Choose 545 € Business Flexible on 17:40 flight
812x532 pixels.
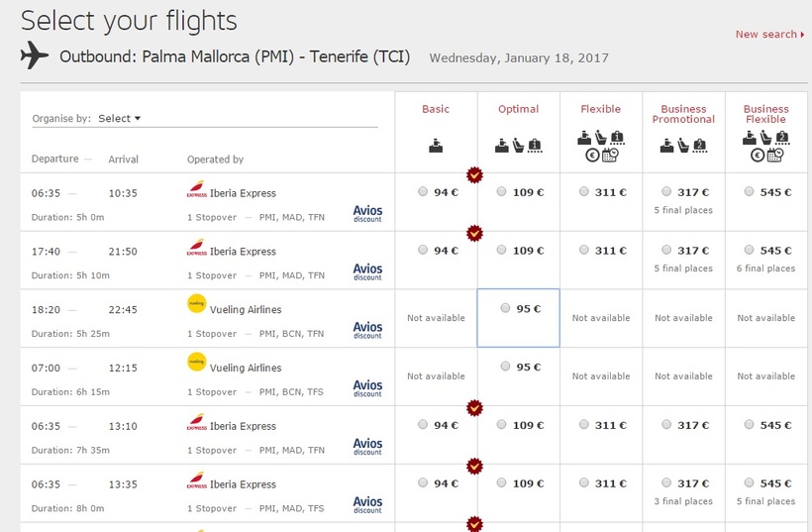click(x=749, y=251)
